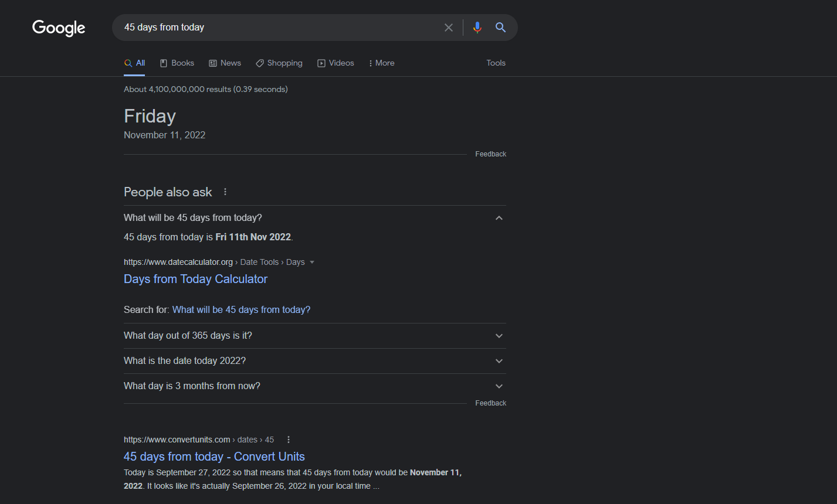Click the Convert Units result snippet text
837x504 pixels.
293,479
